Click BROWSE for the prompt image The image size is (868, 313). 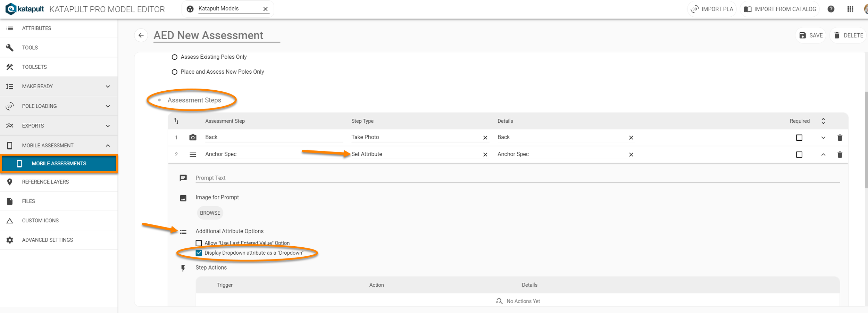point(210,213)
